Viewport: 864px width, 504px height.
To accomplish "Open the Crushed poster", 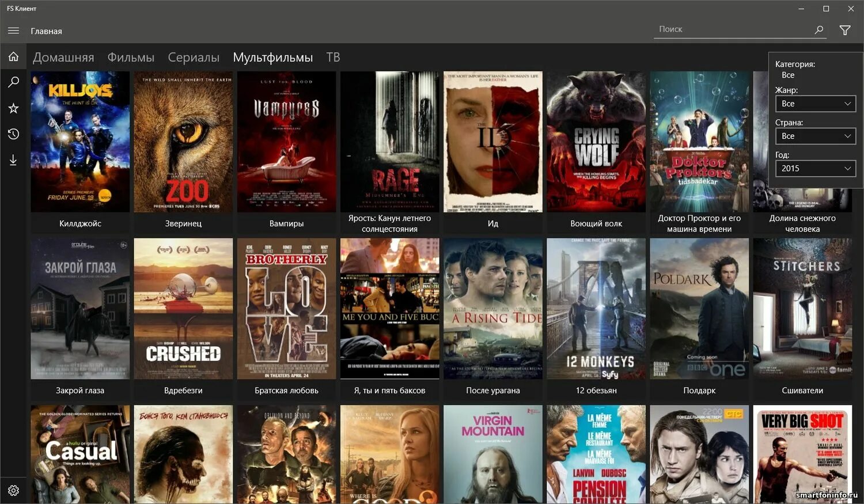I will click(183, 309).
